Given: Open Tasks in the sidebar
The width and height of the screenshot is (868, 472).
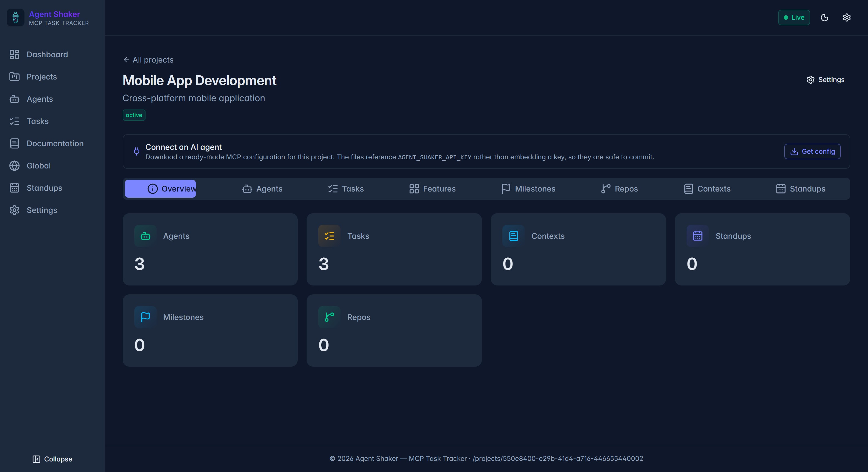Looking at the screenshot, I should click(x=52, y=121).
